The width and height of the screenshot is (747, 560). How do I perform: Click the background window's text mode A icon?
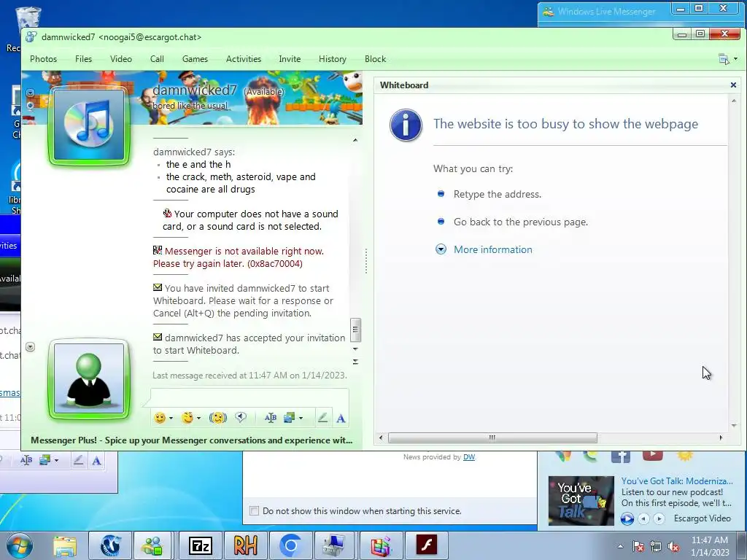click(97, 461)
